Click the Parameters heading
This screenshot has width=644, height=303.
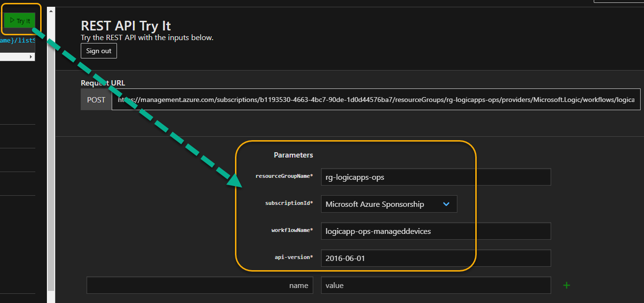coord(293,155)
